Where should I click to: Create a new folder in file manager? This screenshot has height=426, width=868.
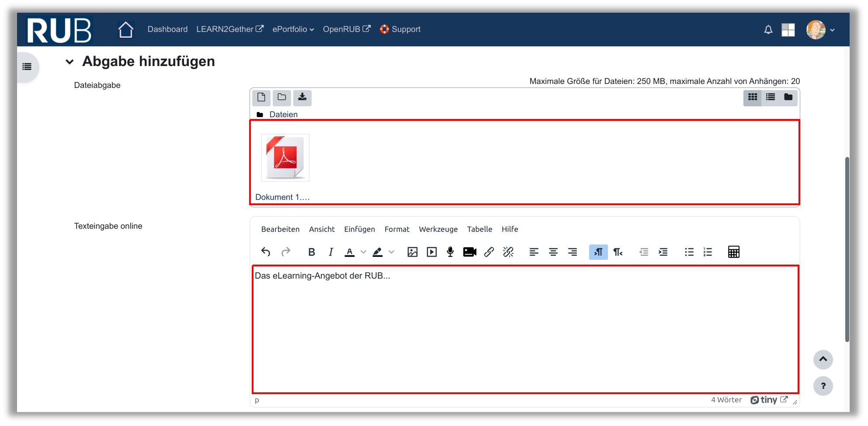[x=282, y=97]
